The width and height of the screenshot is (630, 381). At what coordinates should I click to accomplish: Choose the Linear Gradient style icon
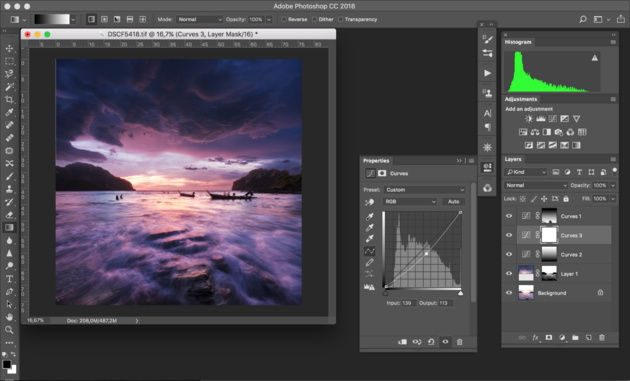[x=92, y=19]
